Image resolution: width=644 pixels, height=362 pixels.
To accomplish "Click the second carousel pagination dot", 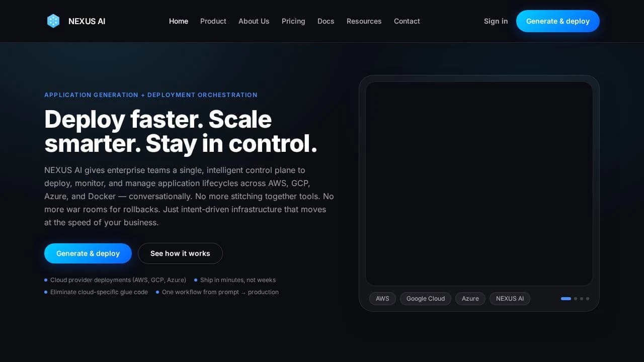I will point(576,298).
